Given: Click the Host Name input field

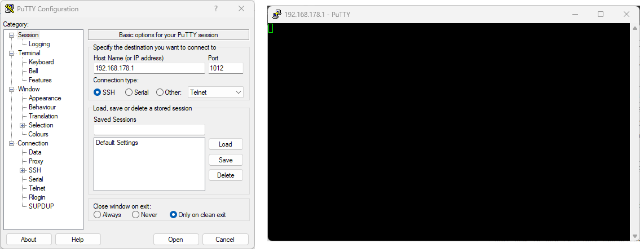Looking at the screenshot, I should [149, 69].
